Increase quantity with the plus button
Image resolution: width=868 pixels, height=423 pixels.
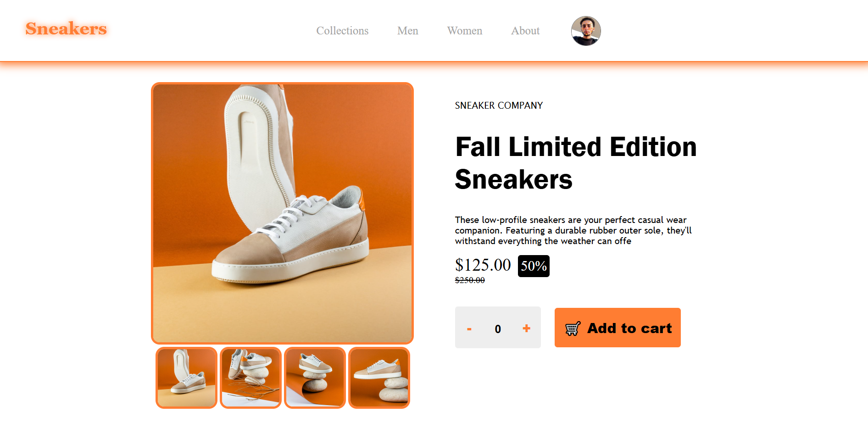pyautogui.click(x=526, y=328)
